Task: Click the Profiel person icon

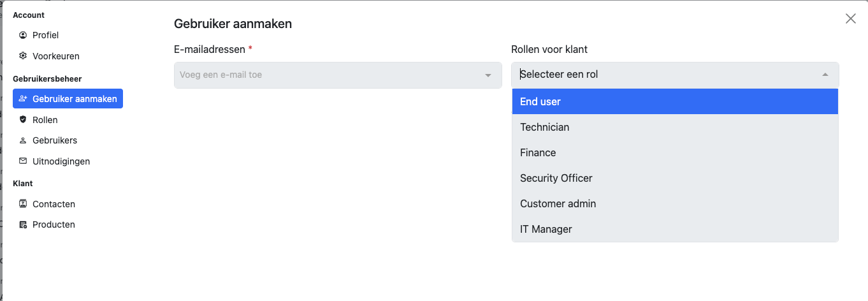Action: (x=23, y=35)
